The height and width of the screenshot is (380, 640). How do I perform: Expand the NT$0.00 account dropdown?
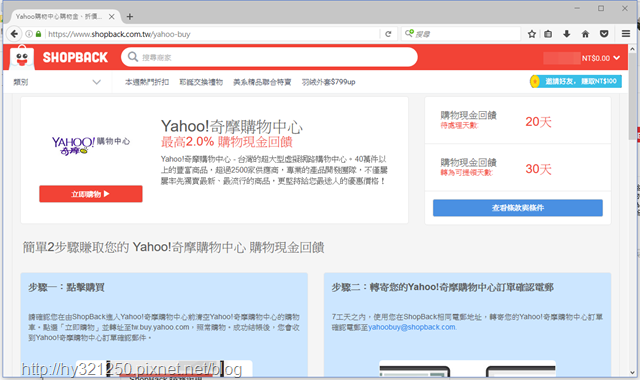click(600, 58)
